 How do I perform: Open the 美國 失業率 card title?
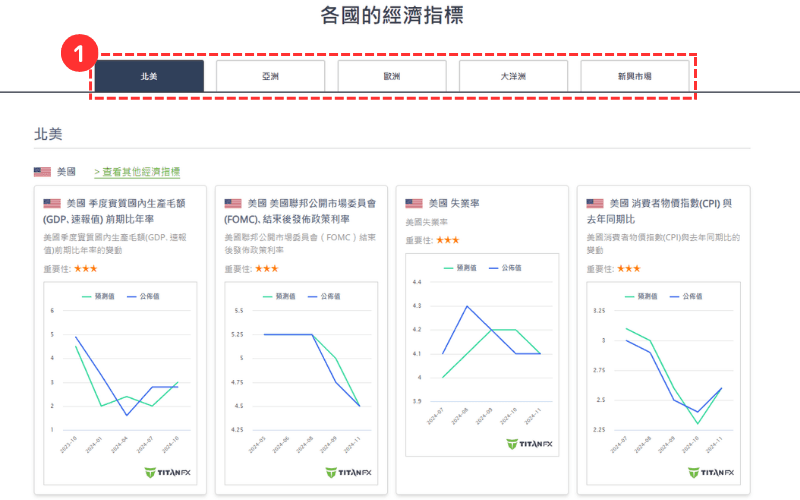453,203
